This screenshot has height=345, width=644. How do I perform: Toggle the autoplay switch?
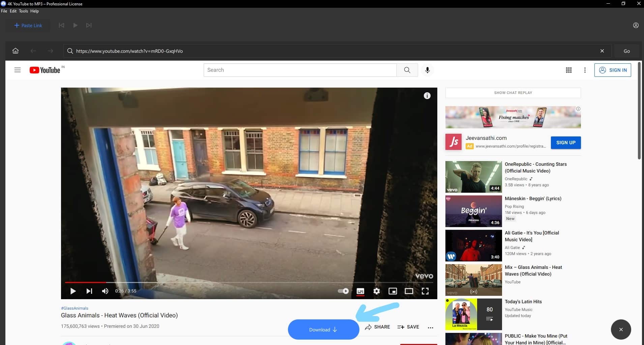click(343, 291)
